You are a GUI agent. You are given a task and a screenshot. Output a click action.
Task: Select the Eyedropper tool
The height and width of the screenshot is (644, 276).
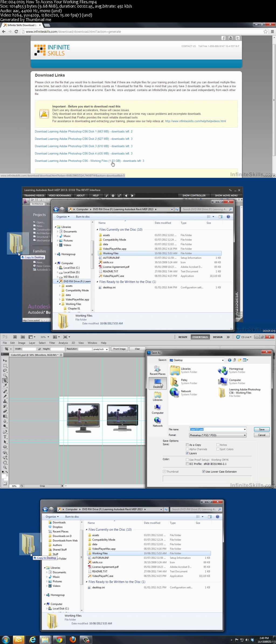tap(5, 385)
